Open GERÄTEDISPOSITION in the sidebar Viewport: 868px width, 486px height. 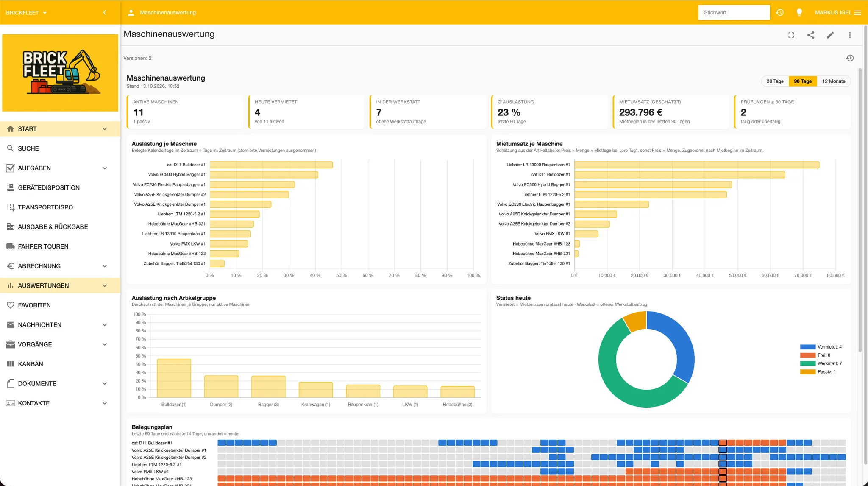(60, 187)
